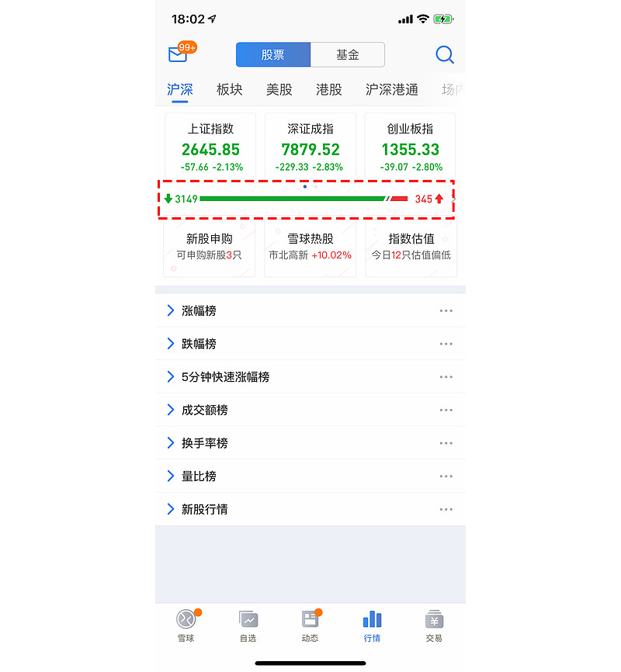Tap the 2645.85 index value
This screenshot has height=672, width=621.
(x=210, y=150)
